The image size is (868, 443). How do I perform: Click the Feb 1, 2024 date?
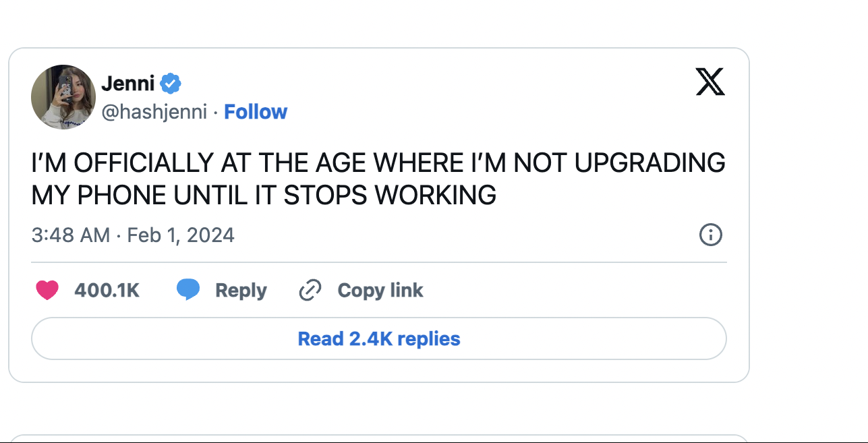pyautogui.click(x=181, y=235)
